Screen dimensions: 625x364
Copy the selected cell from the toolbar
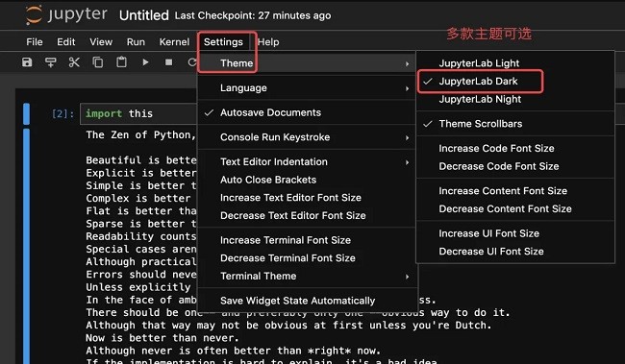click(98, 62)
